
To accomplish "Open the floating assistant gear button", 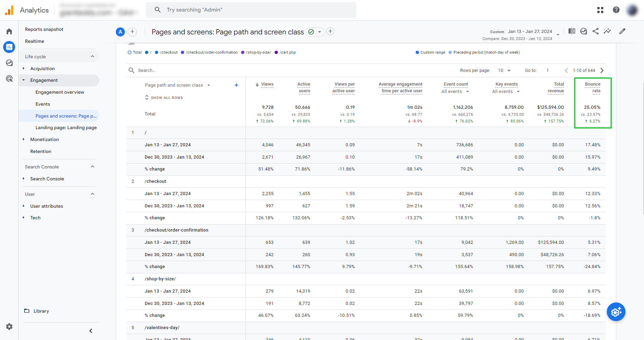I will click(x=616, y=312).
